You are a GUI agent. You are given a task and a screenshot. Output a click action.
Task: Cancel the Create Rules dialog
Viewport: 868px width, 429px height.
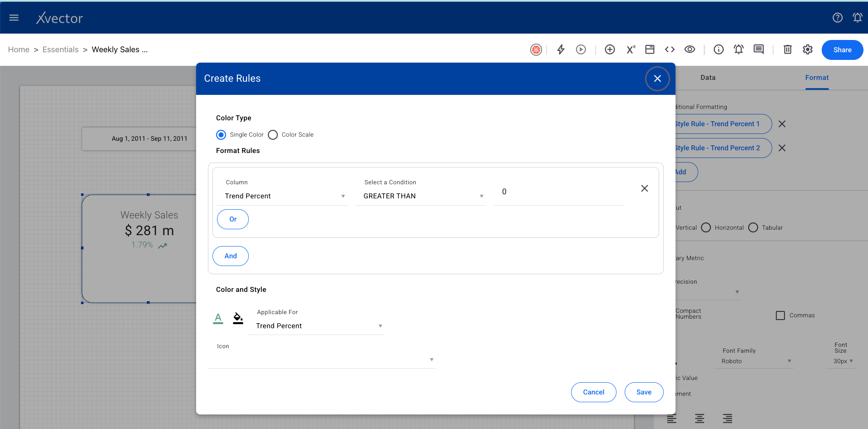[593, 392]
